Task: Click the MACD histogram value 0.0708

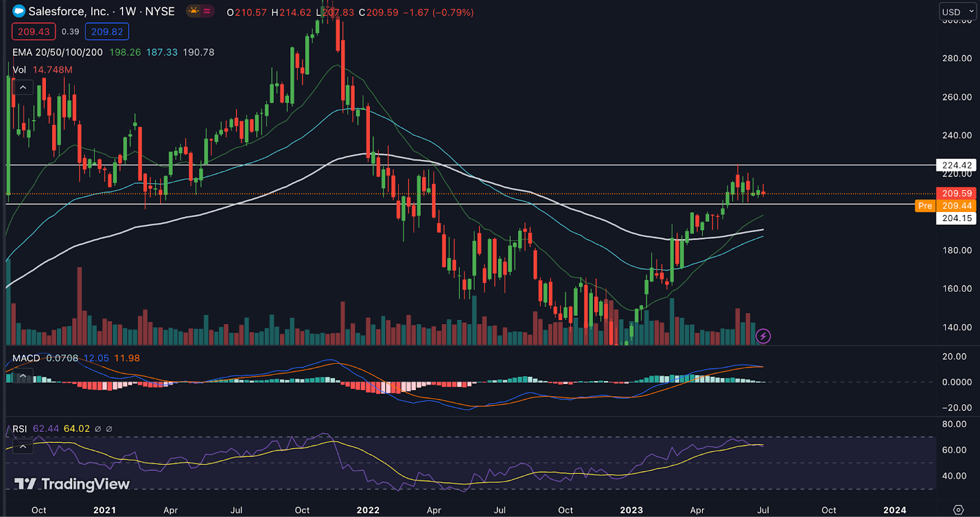Action: (x=62, y=358)
